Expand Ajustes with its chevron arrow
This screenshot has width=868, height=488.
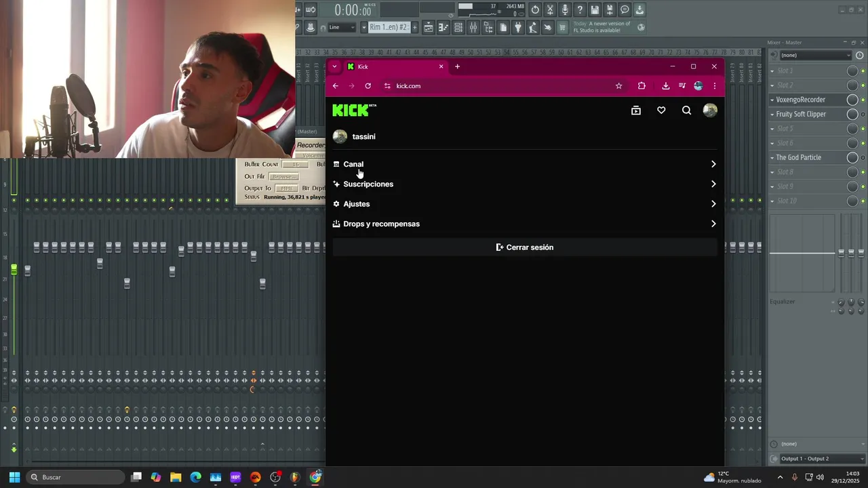pyautogui.click(x=713, y=204)
